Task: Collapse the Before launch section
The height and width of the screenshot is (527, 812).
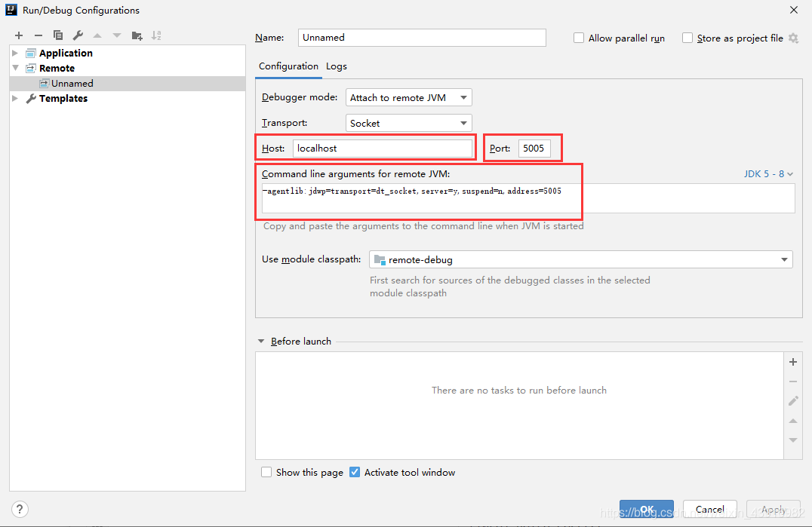Action: click(261, 342)
